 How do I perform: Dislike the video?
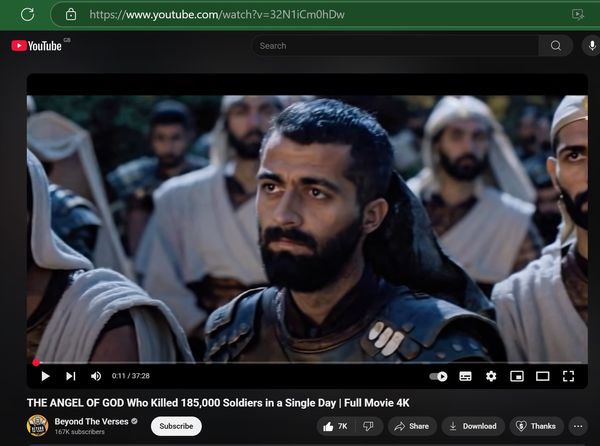click(x=368, y=426)
